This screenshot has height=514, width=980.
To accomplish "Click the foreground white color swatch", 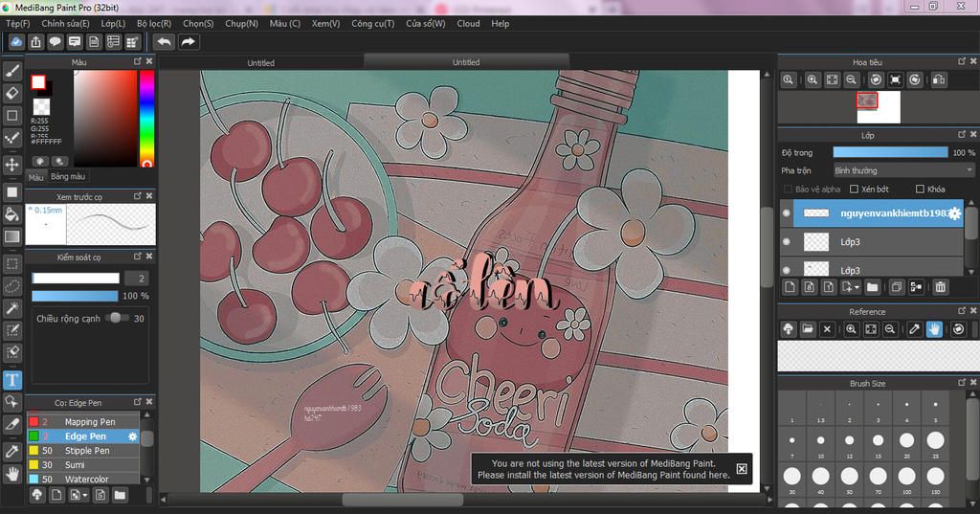I will coord(38,82).
